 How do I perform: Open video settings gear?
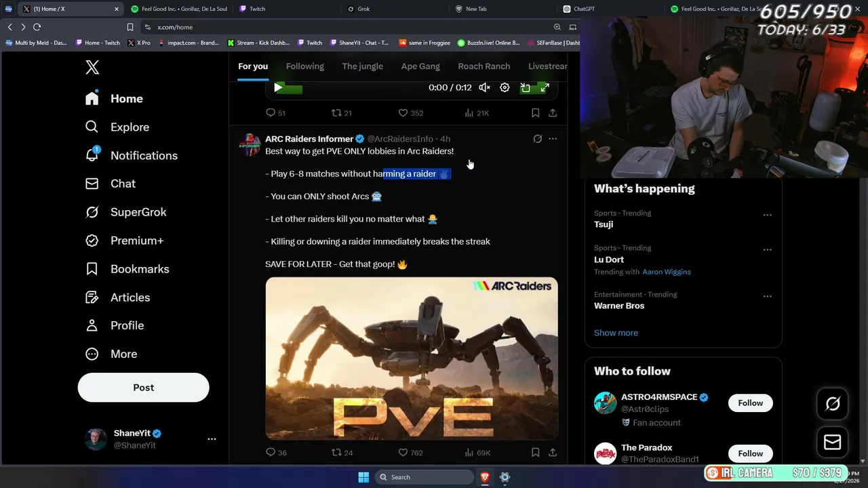tap(505, 87)
